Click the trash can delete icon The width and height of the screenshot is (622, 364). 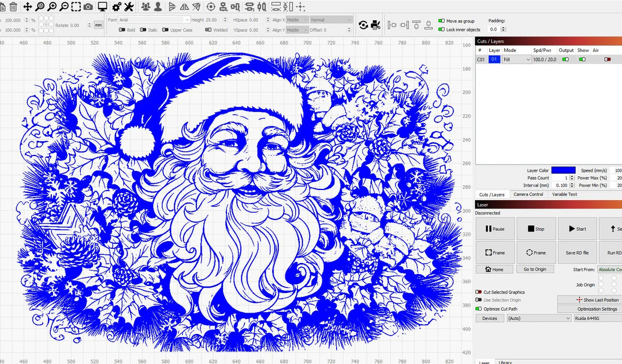click(14, 7)
